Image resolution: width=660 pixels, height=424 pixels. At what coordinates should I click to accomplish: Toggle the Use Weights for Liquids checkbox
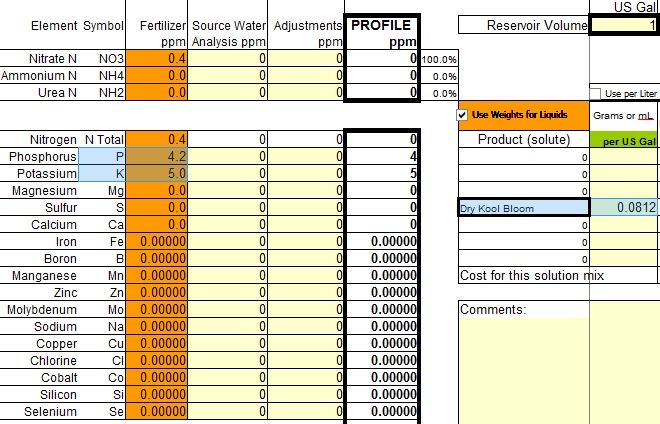click(x=462, y=115)
